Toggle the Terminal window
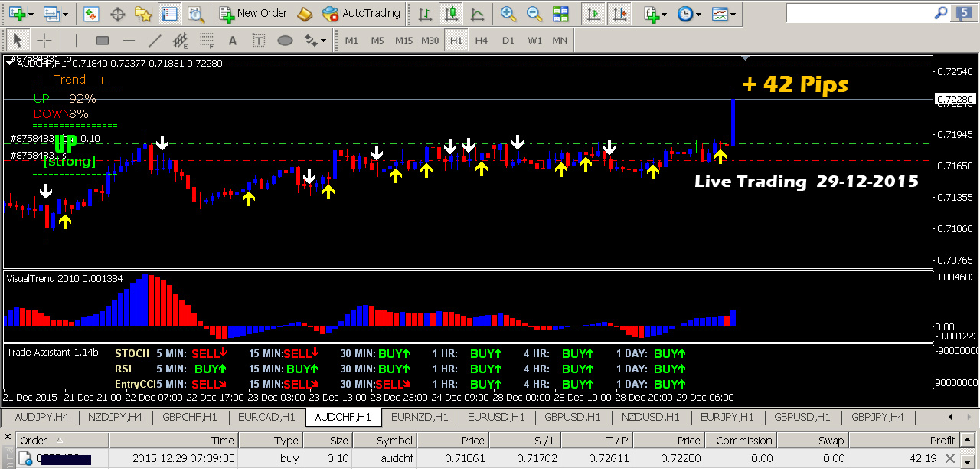The width and height of the screenshot is (980, 469). click(x=170, y=13)
